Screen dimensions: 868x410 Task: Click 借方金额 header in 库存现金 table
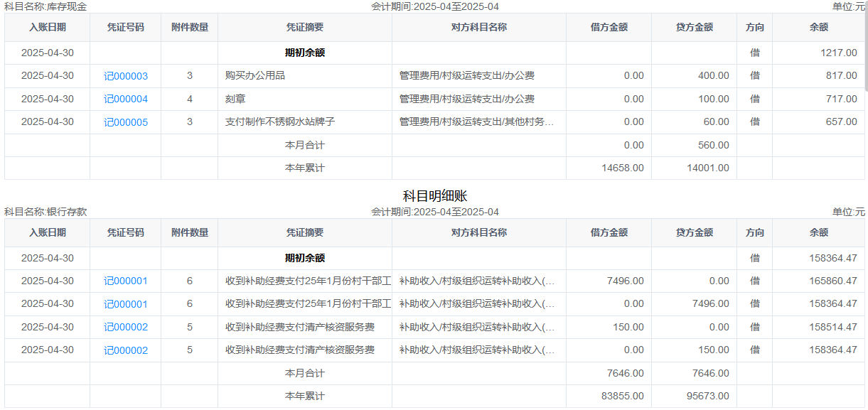click(609, 28)
